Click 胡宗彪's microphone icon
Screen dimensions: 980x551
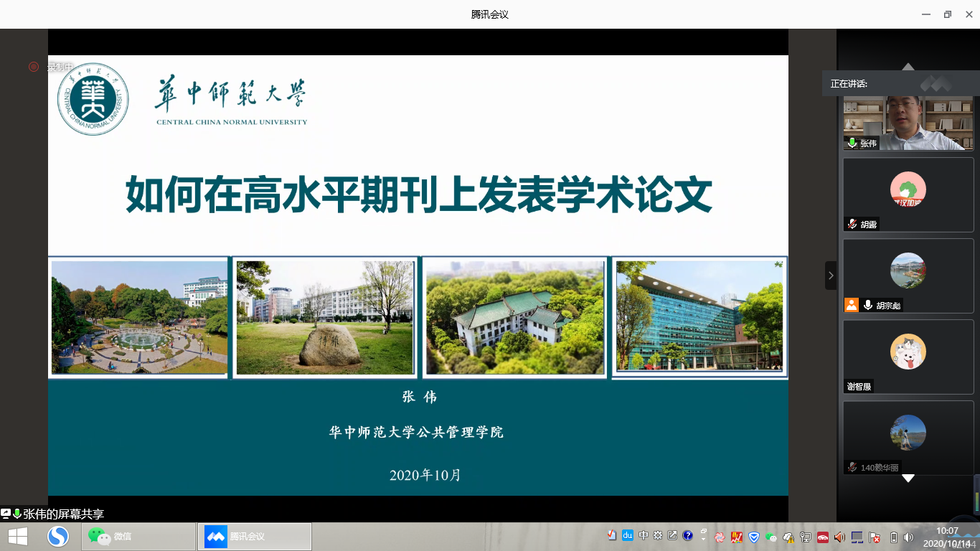click(x=868, y=305)
